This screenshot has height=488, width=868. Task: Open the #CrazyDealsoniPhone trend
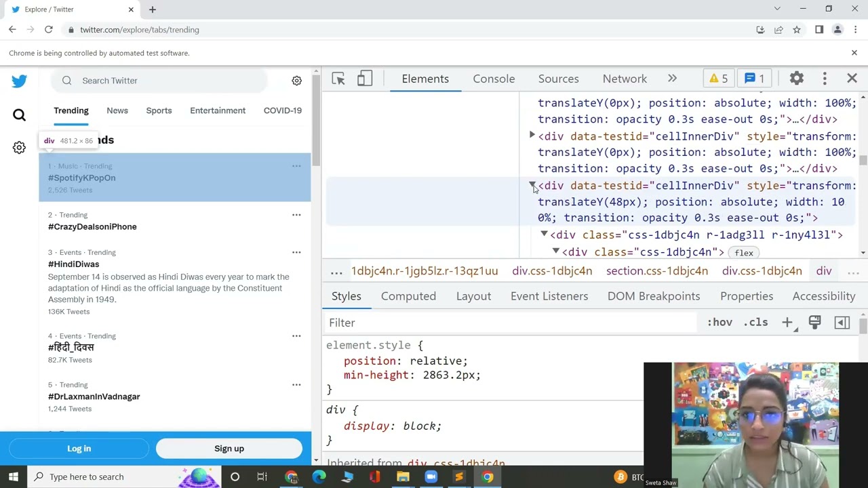click(x=92, y=226)
